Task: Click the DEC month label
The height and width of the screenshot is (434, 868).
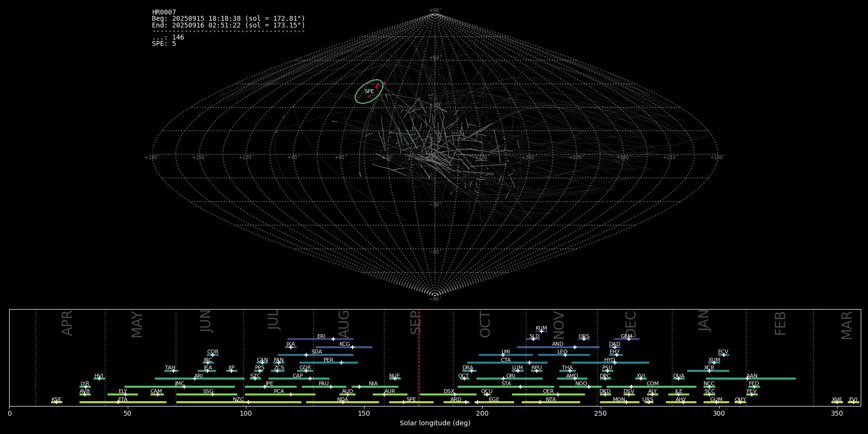Action: [631, 324]
